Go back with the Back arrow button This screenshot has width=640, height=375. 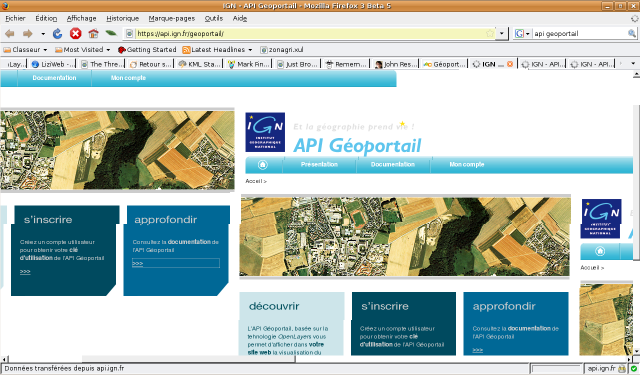click(10, 33)
